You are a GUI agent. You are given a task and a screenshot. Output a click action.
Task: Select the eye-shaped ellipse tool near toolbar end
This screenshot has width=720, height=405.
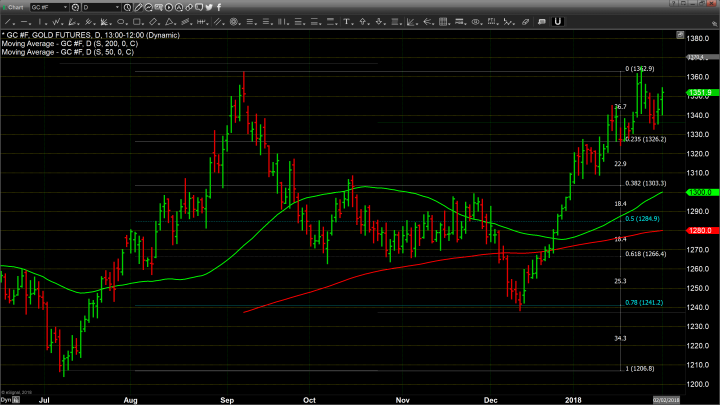click(x=476, y=22)
